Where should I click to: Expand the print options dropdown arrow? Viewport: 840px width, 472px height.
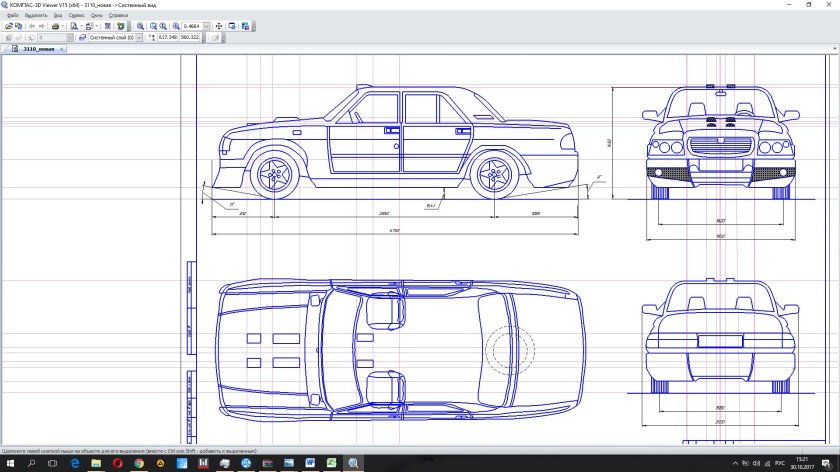point(64,26)
